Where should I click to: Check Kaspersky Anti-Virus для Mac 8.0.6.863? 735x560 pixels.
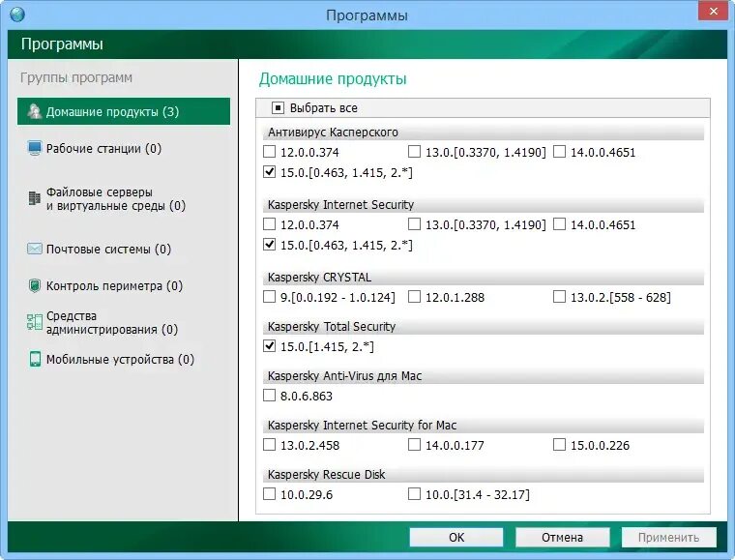click(269, 396)
